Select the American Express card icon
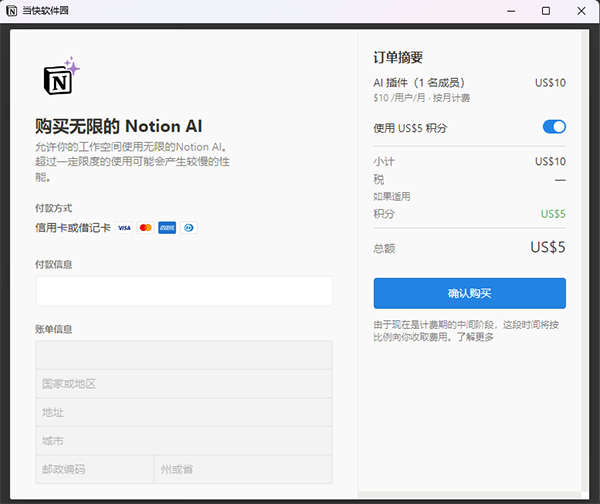The width and height of the screenshot is (600, 504). [x=167, y=228]
